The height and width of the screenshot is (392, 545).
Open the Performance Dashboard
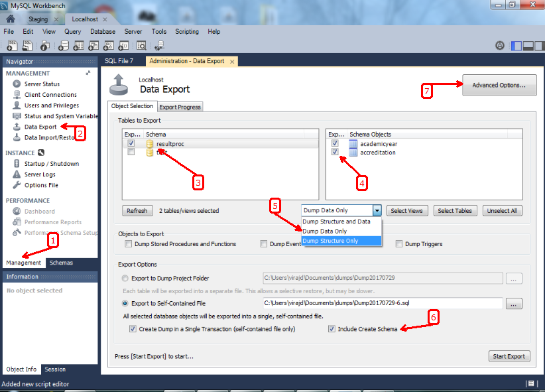coord(39,212)
